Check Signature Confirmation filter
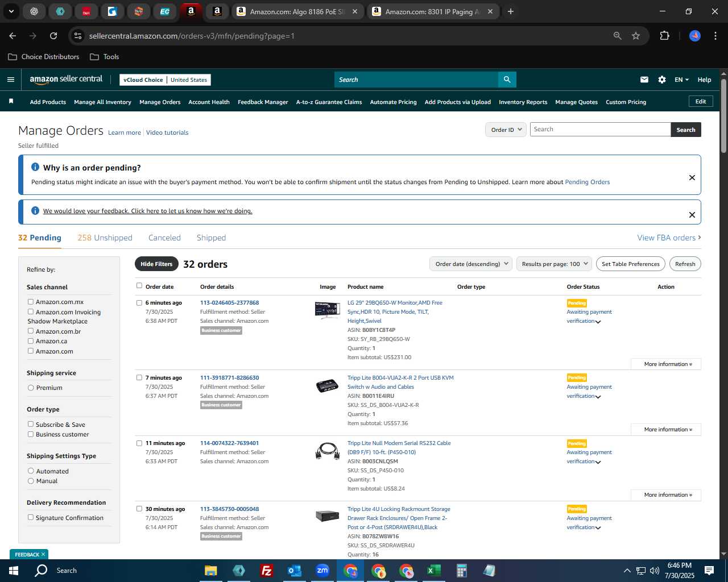Viewport: 728px width, 582px height. point(31,517)
